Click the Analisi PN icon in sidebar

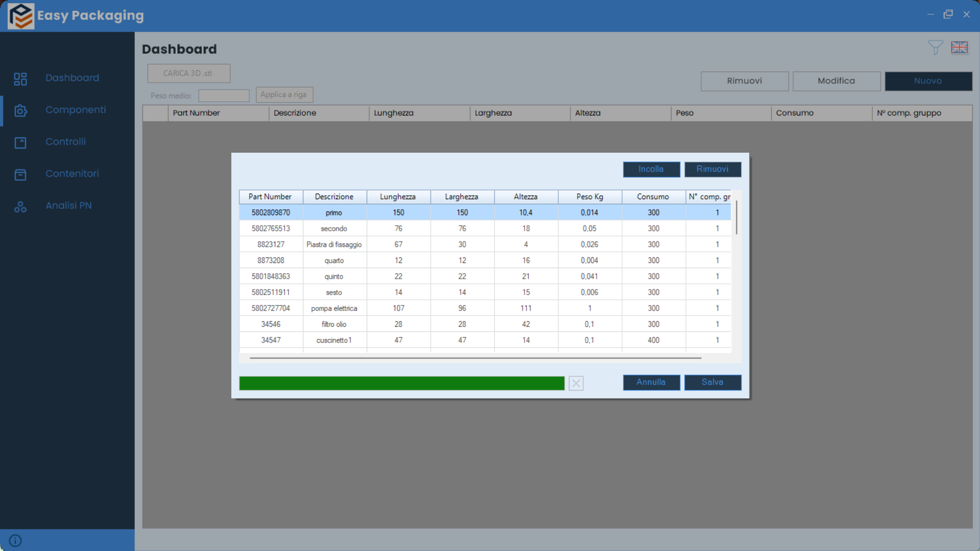coord(20,206)
